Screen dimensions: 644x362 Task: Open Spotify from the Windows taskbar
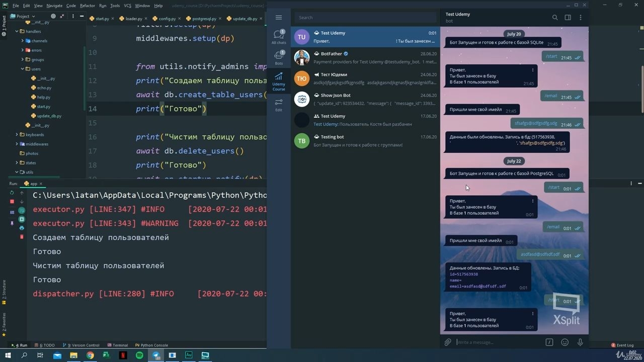pos(139,355)
